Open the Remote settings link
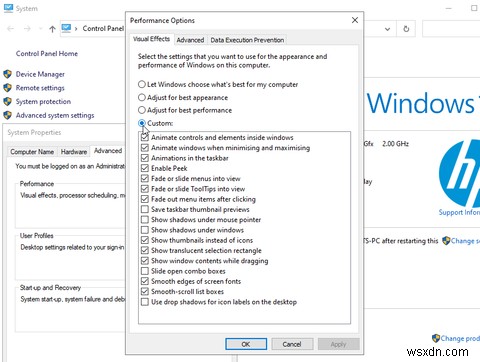Image resolution: width=480 pixels, height=362 pixels. (40, 88)
